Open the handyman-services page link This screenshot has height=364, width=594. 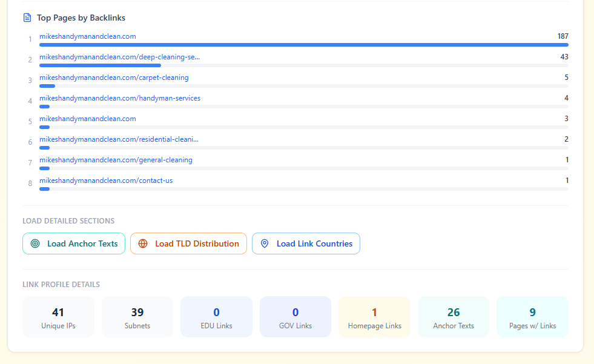coord(119,98)
